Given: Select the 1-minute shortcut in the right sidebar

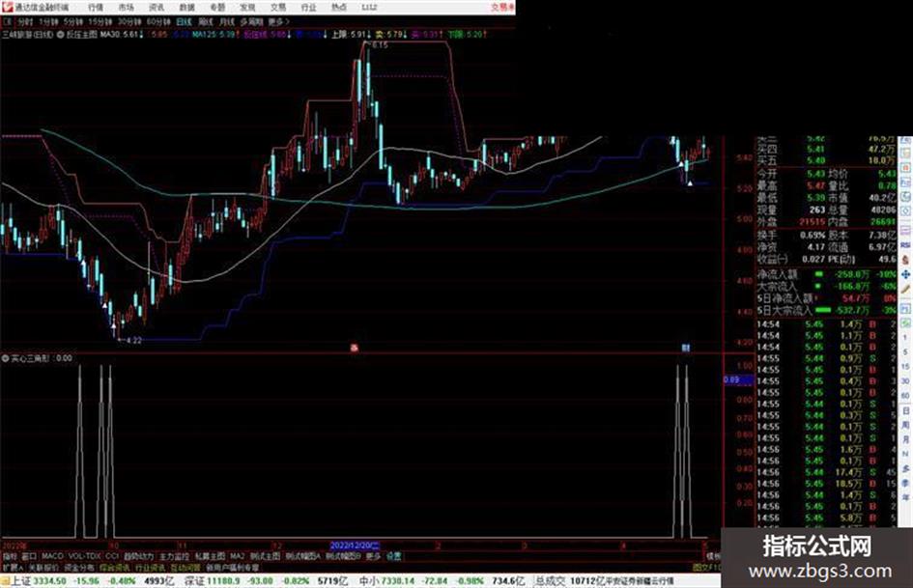Looking at the screenshot, I should [x=905, y=337].
